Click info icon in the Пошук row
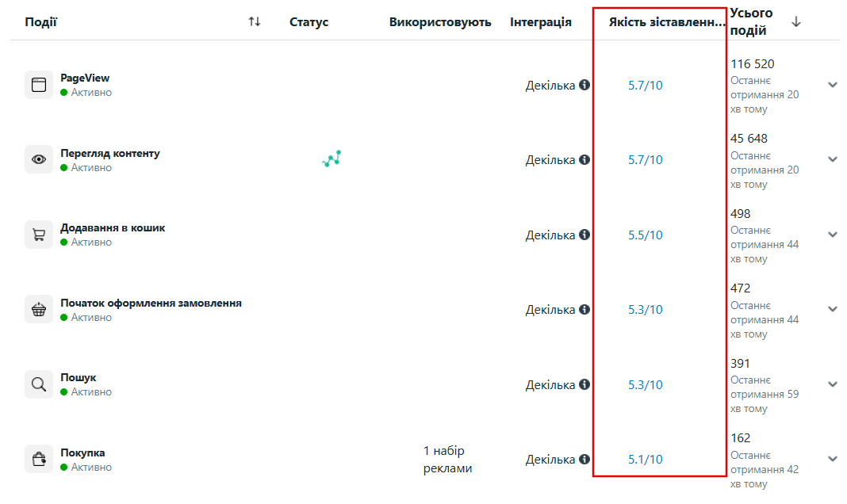The image size is (847, 504). coord(584,384)
